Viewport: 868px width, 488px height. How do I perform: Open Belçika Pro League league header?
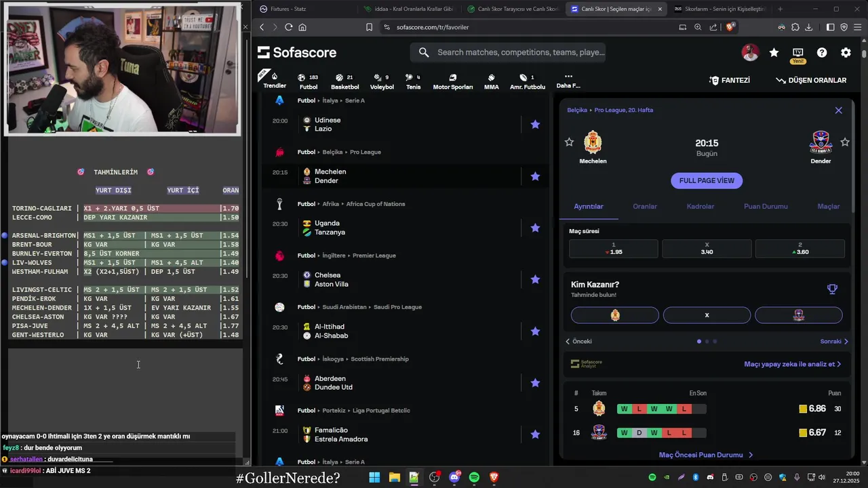tap(339, 152)
